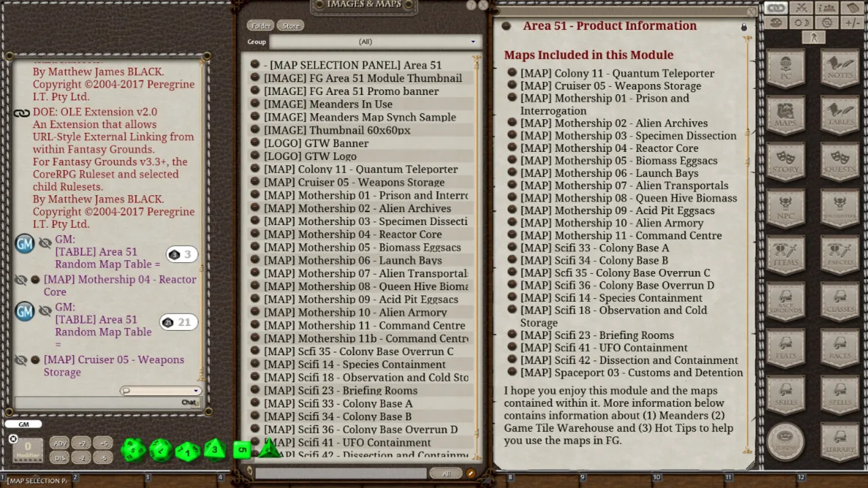The image size is (868, 488).
Task: Open the Races sidebar button
Action: pyautogui.click(x=840, y=348)
